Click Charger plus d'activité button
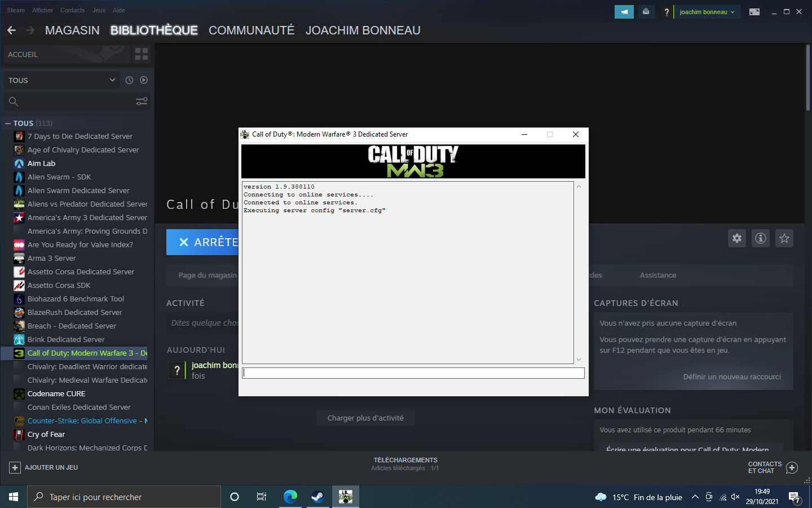Viewport: 812px width, 508px height. [365, 418]
